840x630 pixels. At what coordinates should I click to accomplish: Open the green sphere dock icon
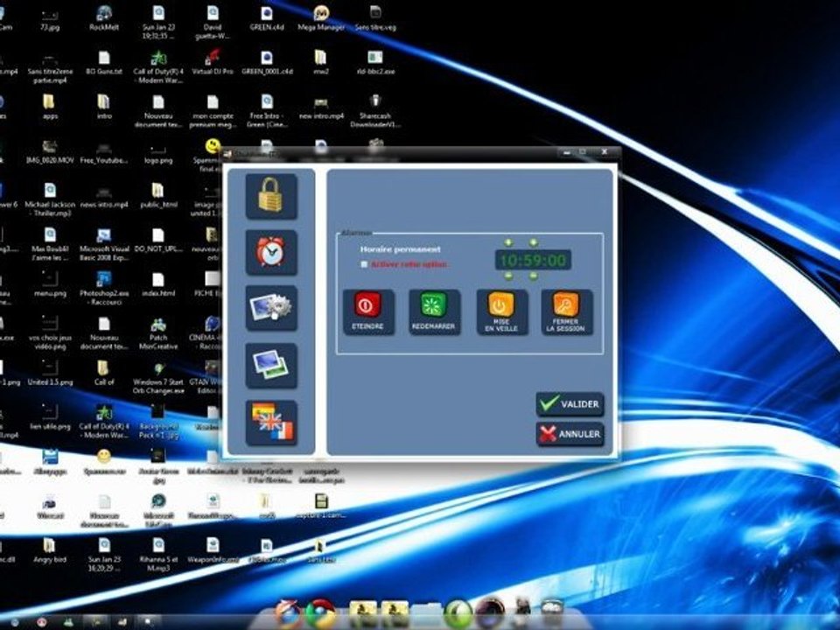point(458,614)
